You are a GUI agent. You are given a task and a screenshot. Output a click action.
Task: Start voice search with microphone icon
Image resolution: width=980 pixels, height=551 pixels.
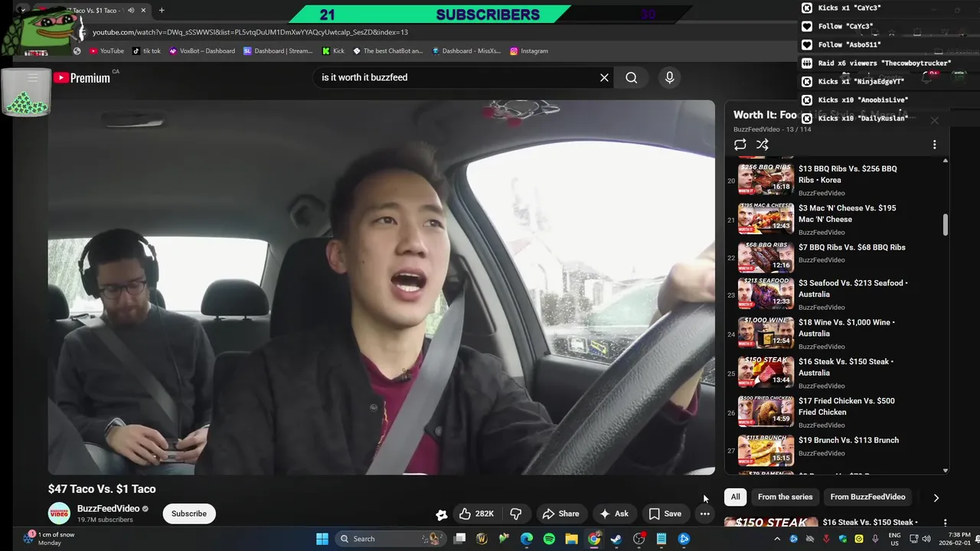pos(669,77)
